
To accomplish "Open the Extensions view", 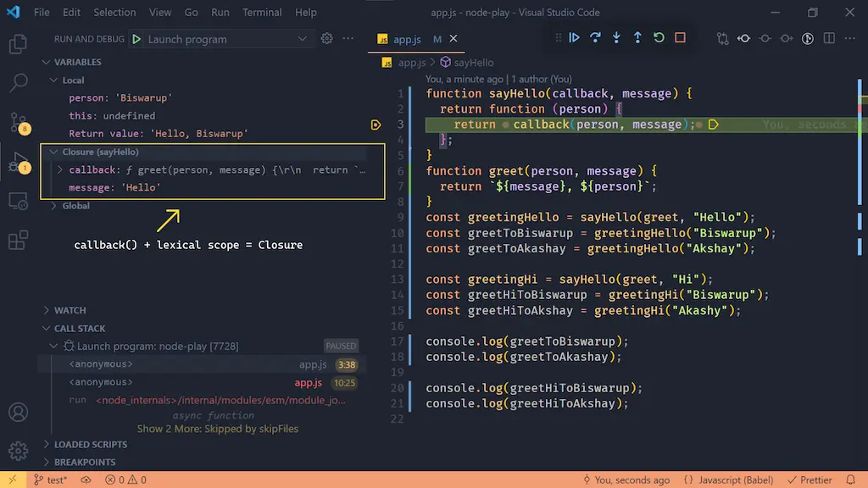I will (19, 240).
